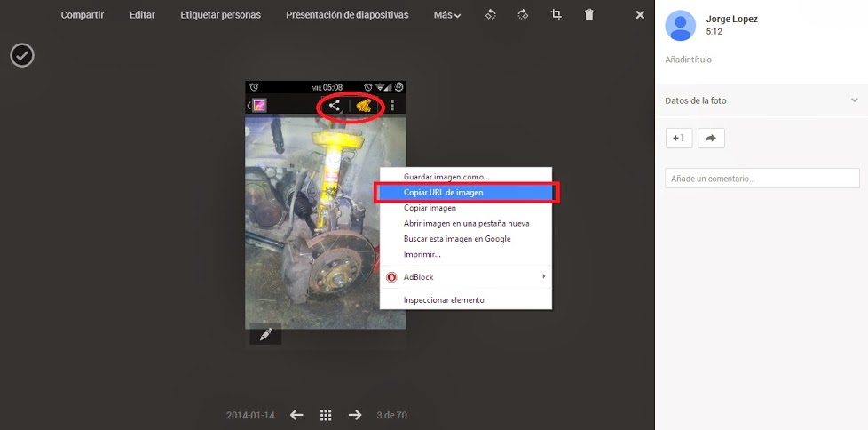Screen dimensions: 868x430
Task: Open the Más dropdown menu
Action: [447, 15]
